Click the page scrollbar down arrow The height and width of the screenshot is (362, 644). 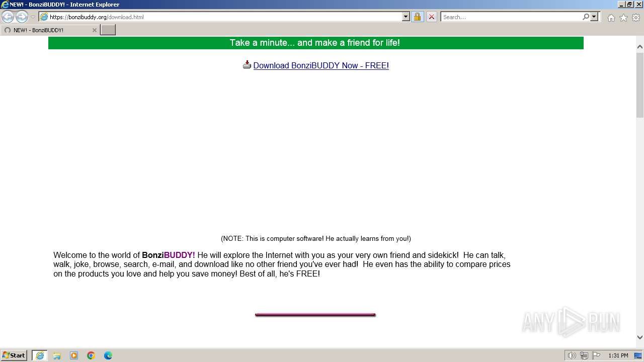pos(640,337)
